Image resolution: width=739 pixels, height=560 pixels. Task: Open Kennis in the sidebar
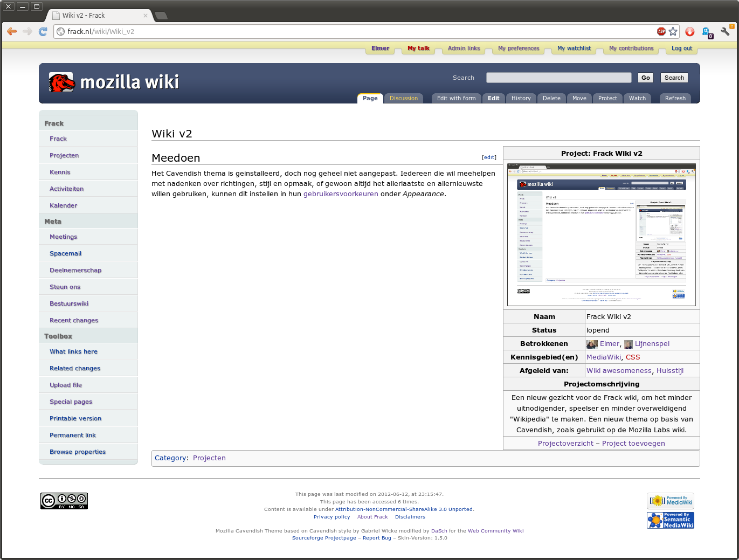coord(60,172)
